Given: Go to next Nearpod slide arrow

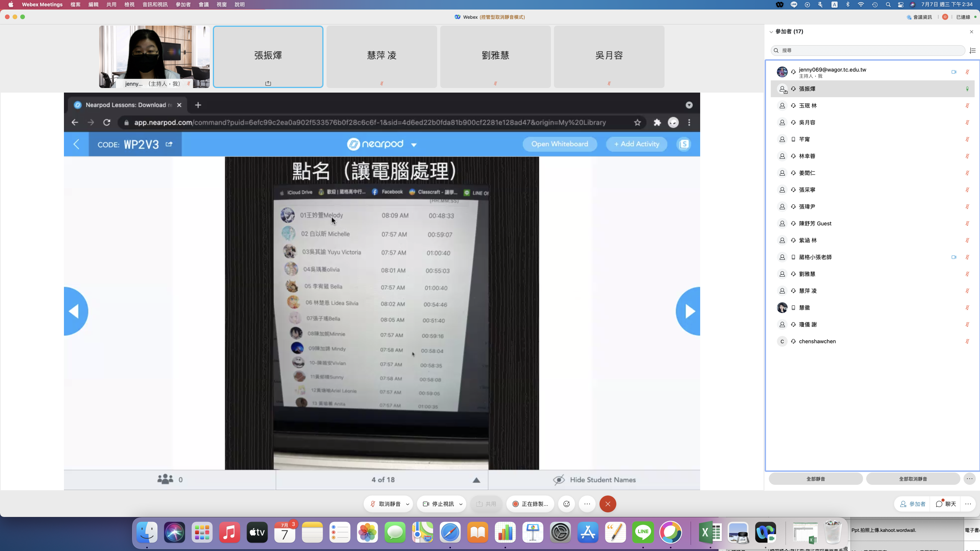Looking at the screenshot, I should 689,311.
